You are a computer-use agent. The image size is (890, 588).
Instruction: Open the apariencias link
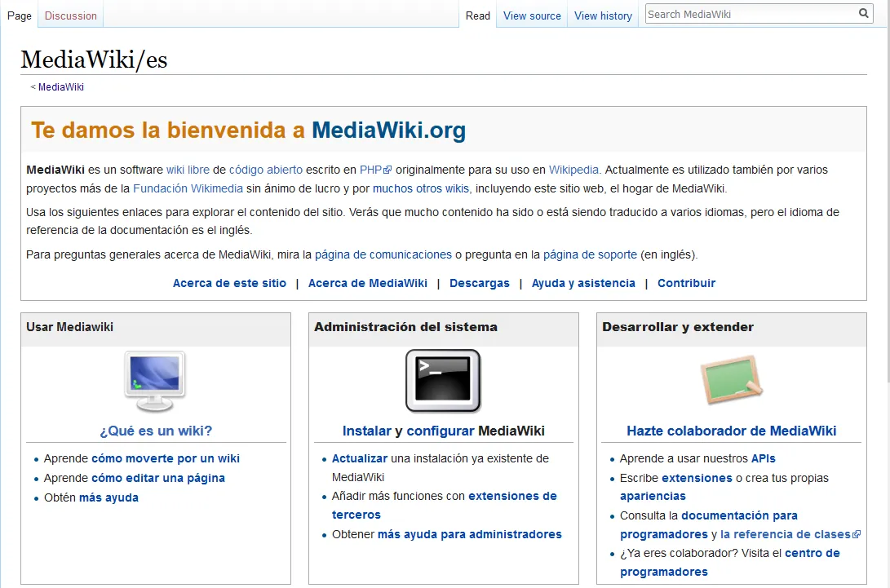point(653,496)
